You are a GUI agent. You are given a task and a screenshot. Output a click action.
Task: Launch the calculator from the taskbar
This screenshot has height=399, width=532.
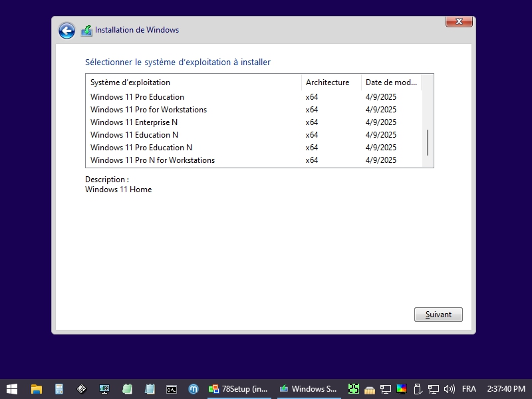pos(59,389)
